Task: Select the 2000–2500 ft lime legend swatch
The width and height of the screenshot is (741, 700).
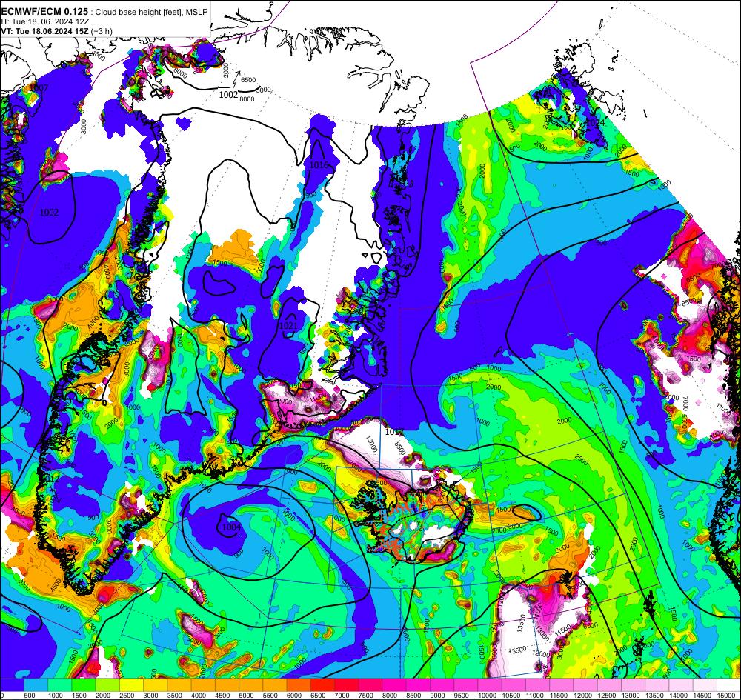Action: [107, 685]
